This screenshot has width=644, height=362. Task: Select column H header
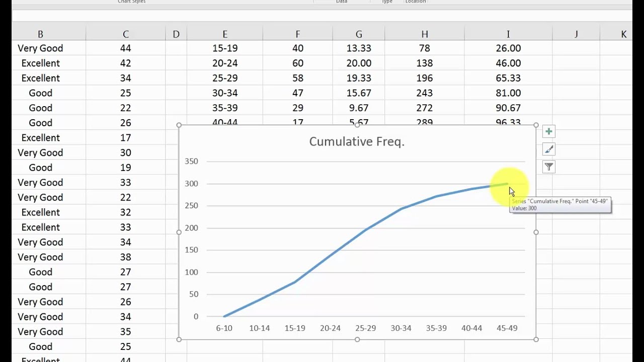[x=425, y=34]
